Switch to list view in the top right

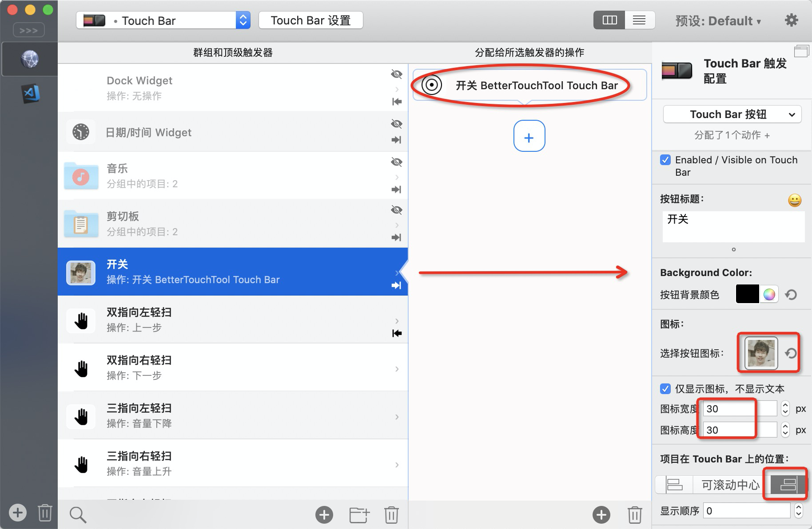pos(640,20)
